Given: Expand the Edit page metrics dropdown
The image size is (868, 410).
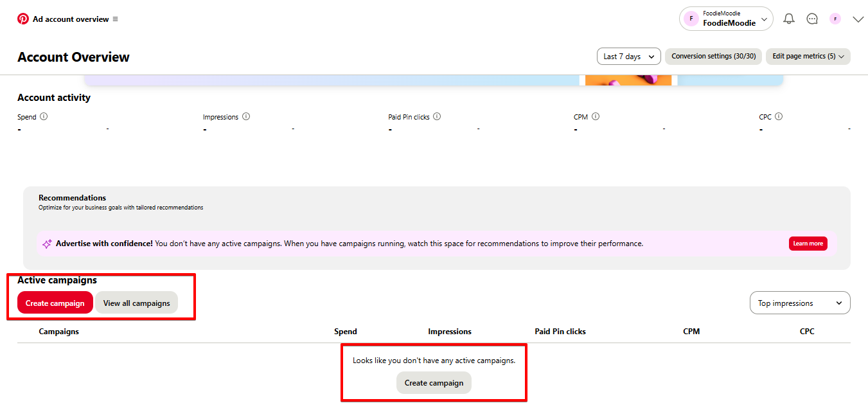Looking at the screenshot, I should 808,57.
